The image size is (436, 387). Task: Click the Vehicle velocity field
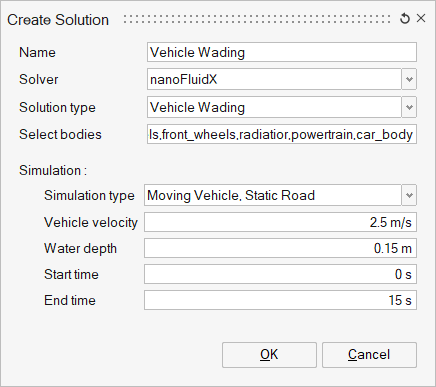280,222
